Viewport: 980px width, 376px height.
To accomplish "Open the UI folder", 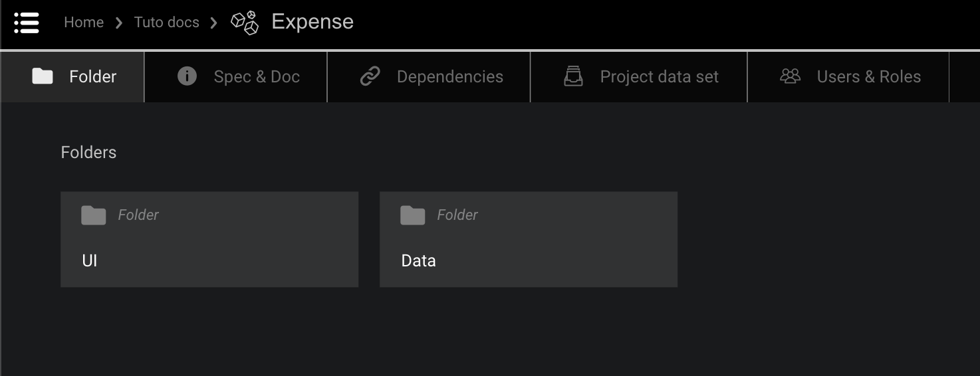I will pos(209,260).
